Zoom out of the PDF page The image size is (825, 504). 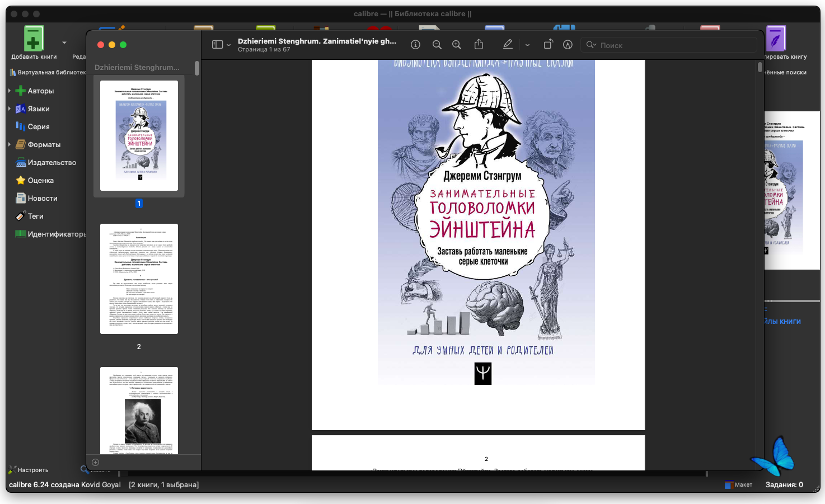437,45
